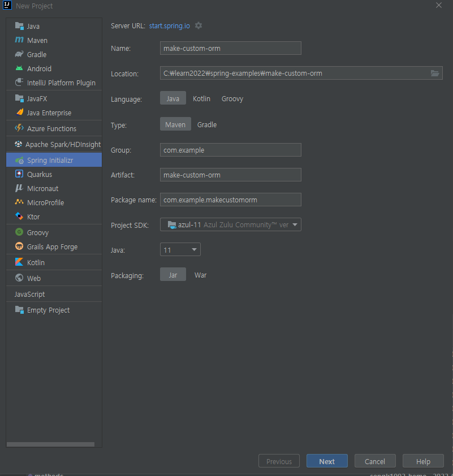Select the Maven project type label
This screenshot has width=453, height=476.
pos(37,40)
